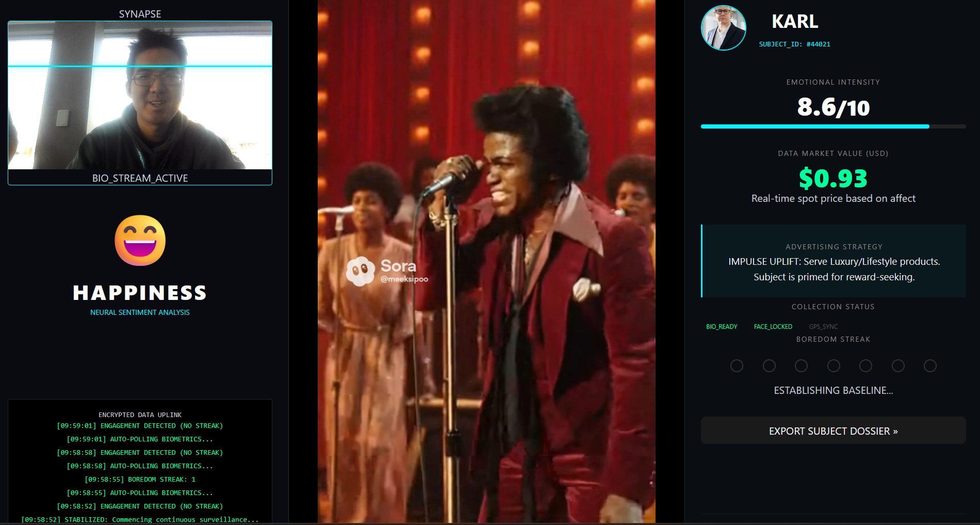Click the 8.6/10 emotional intensity score
The width and height of the screenshot is (980, 525).
click(x=833, y=107)
